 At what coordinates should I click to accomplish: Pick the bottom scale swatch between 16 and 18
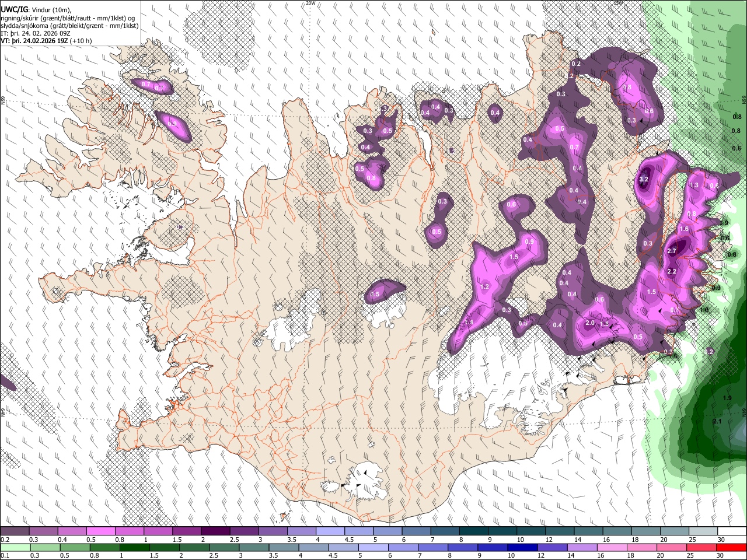pos(611,547)
